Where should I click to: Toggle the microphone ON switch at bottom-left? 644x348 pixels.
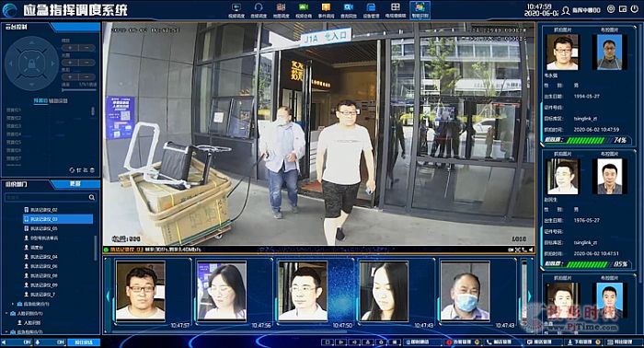[x=50, y=342]
